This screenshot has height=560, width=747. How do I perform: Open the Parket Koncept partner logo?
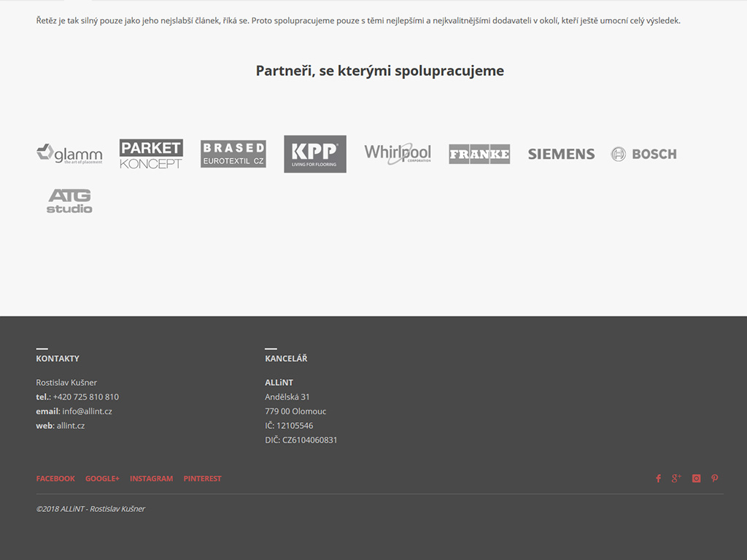click(x=151, y=154)
